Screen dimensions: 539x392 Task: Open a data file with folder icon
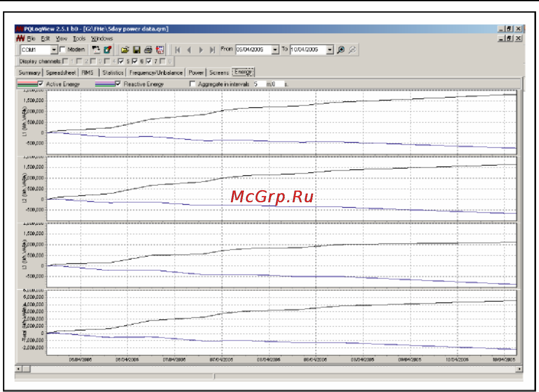(125, 50)
